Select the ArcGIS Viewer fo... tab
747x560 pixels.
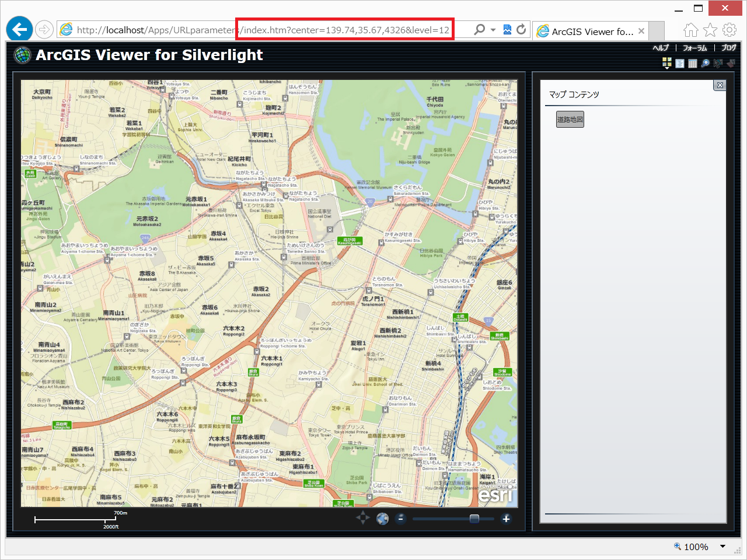591,32
